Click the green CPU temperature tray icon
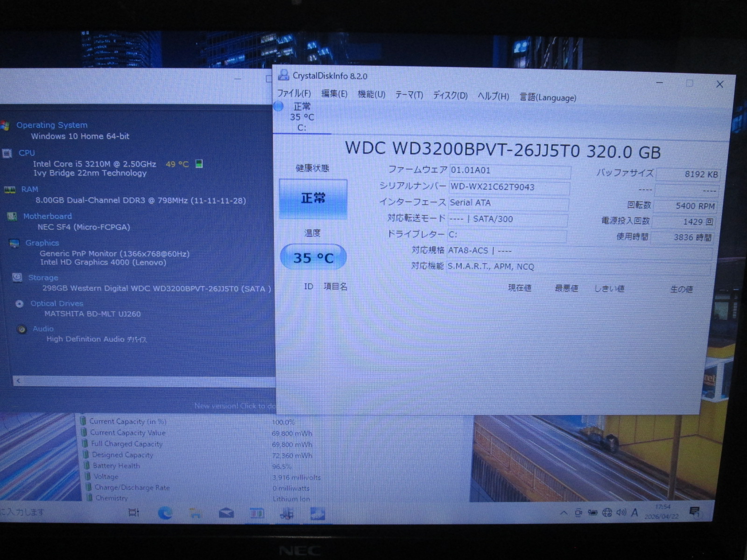Image resolution: width=747 pixels, height=560 pixels. (x=199, y=164)
